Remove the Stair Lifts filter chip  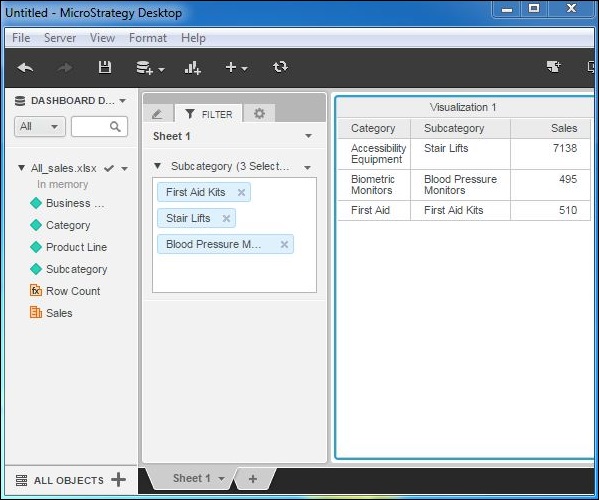(226, 219)
